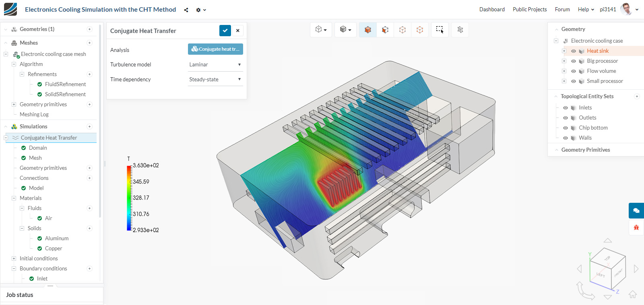This screenshot has height=305, width=644.
Task: Confirm Conjugate Heat Transfer settings with checkmark
Action: [x=225, y=31]
